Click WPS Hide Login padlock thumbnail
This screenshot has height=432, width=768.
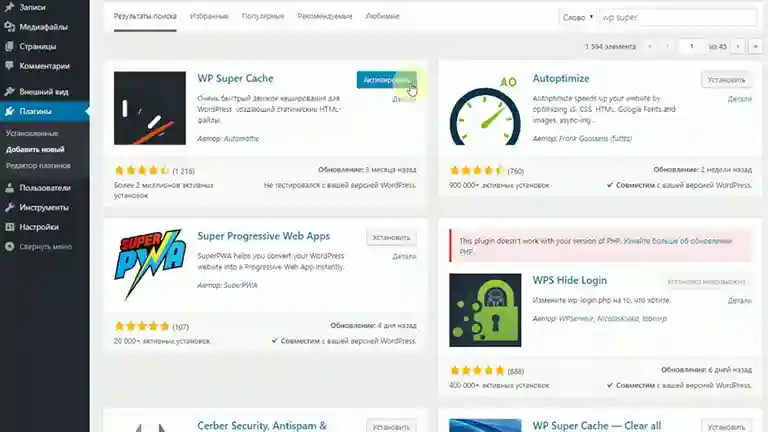tap(485, 310)
